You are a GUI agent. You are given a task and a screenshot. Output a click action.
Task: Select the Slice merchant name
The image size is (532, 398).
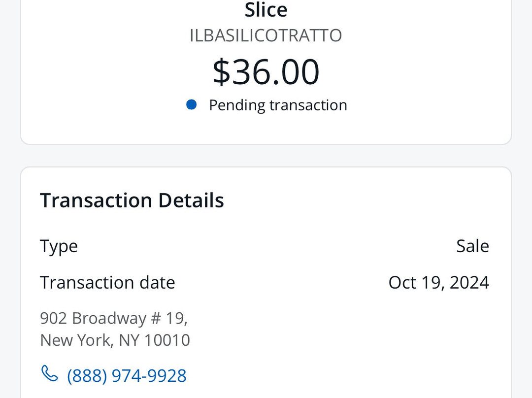coord(266,10)
